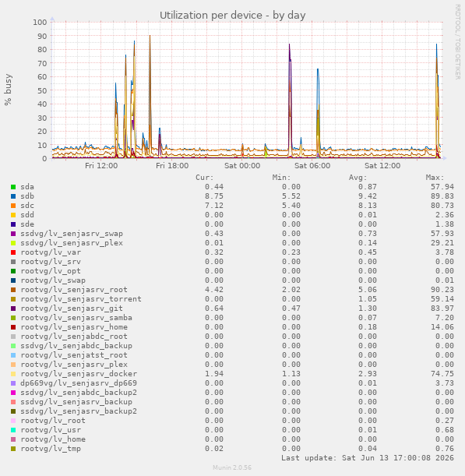Select the rootvg/lv_senjasrv_samba label
The image size is (465, 476).
click(x=76, y=318)
